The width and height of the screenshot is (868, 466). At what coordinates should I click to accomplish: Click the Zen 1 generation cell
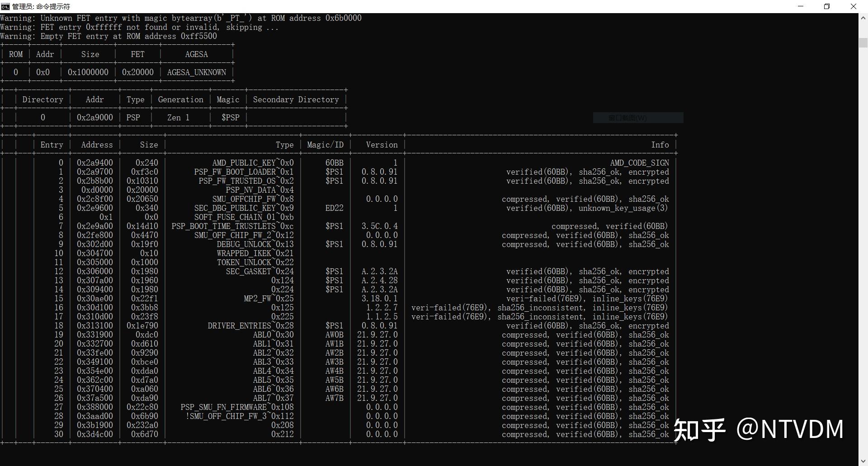pyautogui.click(x=178, y=117)
